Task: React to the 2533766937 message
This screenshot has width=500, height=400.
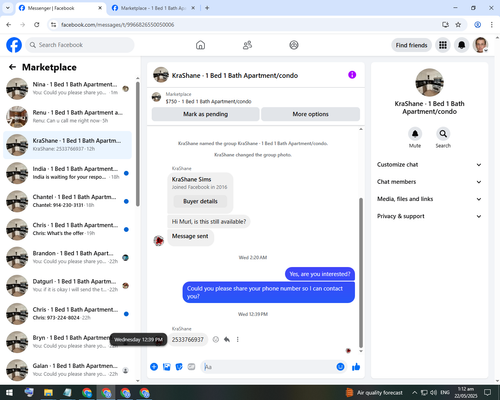Action: (x=216, y=339)
